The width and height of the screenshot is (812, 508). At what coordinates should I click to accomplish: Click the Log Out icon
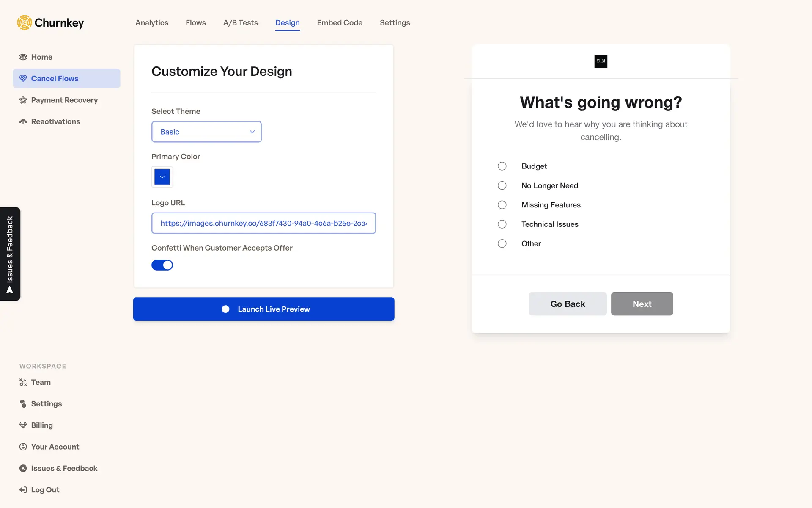coord(23,490)
